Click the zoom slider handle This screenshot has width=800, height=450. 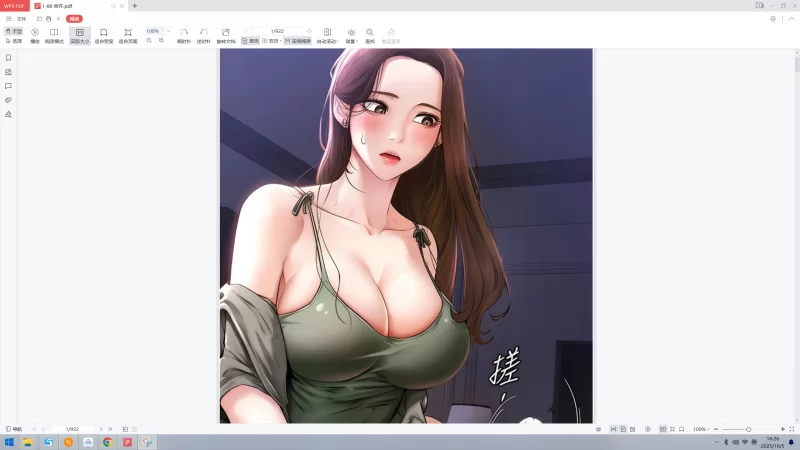748,429
